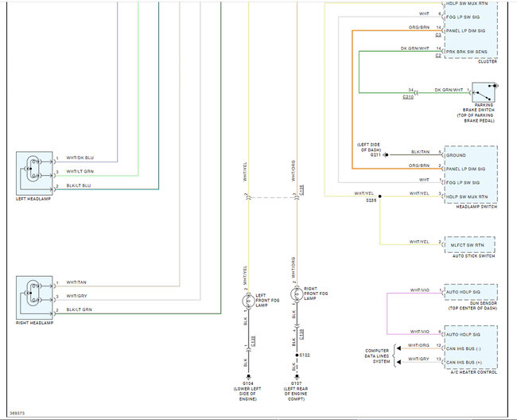Image resolution: width=517 pixels, height=420 pixels.
Task: Select the C210 connector label
Action: point(408,97)
